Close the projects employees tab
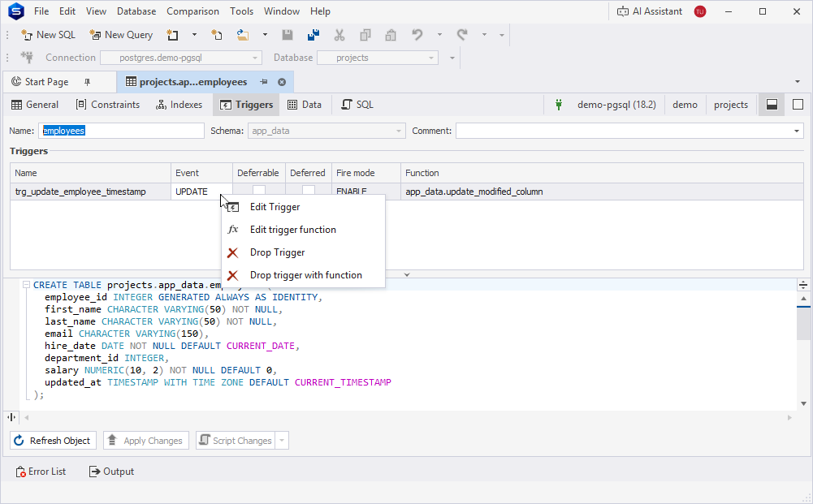The image size is (813, 504). pyautogui.click(x=282, y=82)
